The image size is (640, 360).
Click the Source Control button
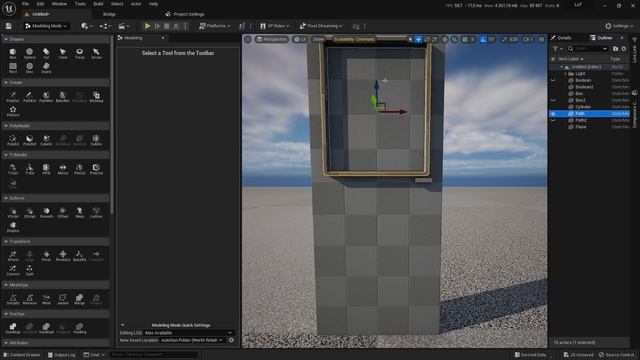coord(616,355)
